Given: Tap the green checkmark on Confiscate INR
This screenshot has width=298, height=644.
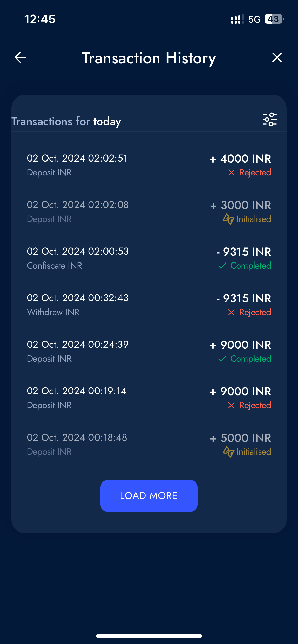Looking at the screenshot, I should 222,266.
